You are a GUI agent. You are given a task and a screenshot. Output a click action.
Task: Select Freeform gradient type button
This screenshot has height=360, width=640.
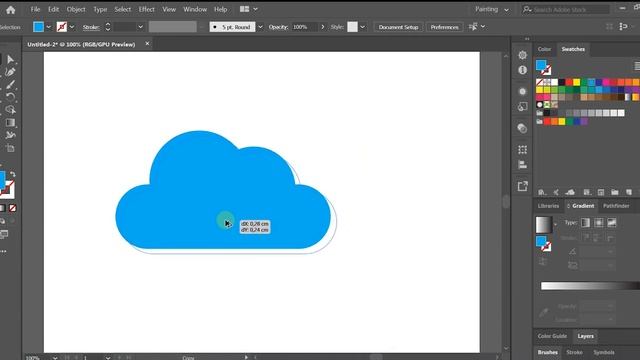(611, 223)
